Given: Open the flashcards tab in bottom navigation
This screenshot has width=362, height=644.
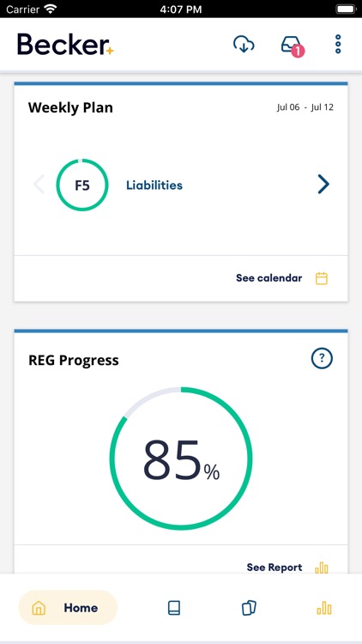Looking at the screenshot, I should 249,608.
